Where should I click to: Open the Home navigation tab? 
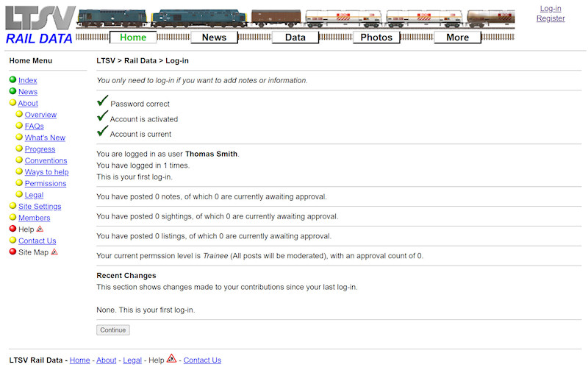pos(133,38)
